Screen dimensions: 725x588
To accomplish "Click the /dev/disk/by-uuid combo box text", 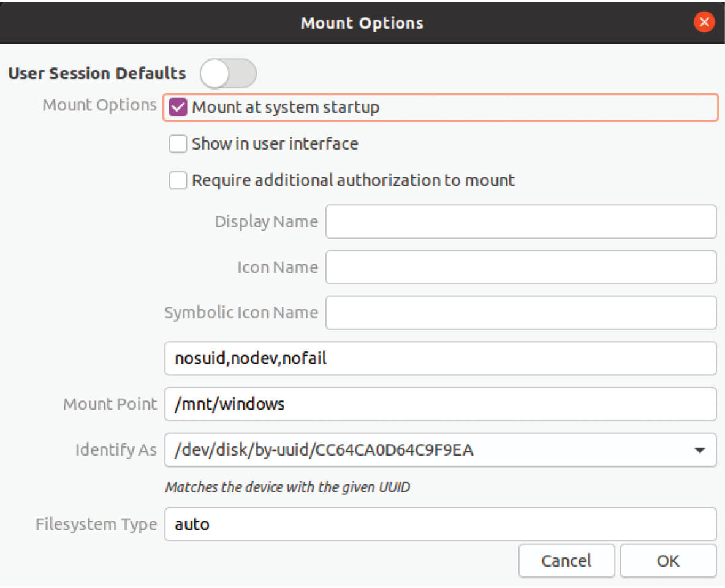I will click(324, 451).
